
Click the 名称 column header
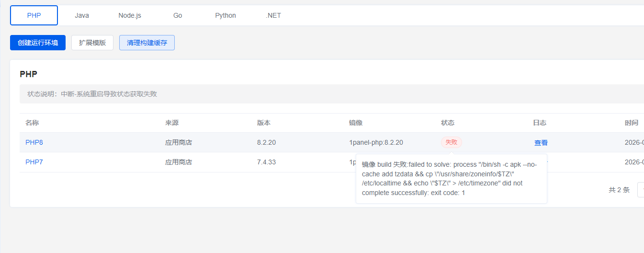point(32,123)
